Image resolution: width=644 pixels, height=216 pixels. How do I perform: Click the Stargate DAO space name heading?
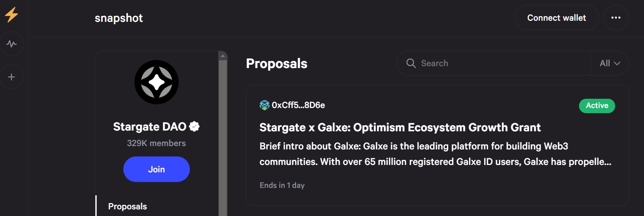(x=150, y=127)
